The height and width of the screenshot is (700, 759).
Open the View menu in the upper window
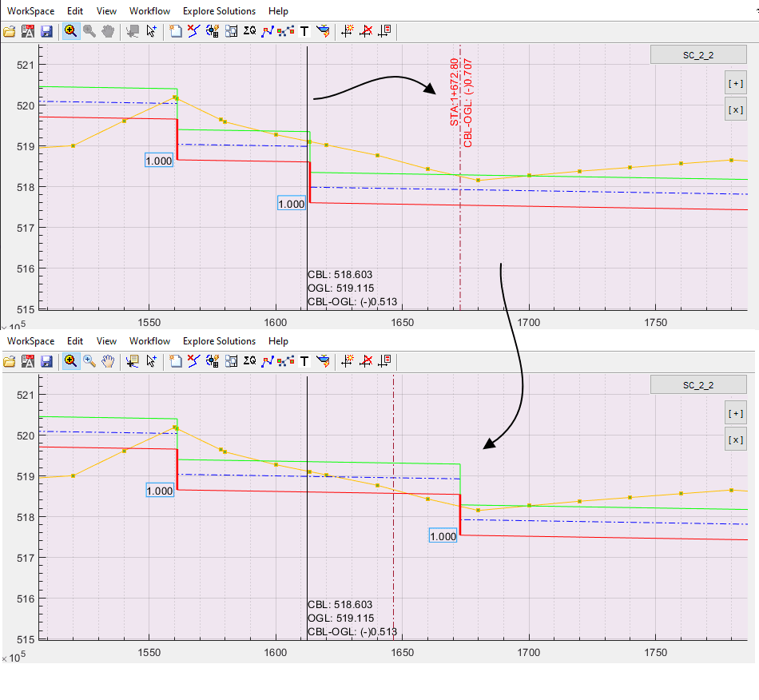point(106,11)
